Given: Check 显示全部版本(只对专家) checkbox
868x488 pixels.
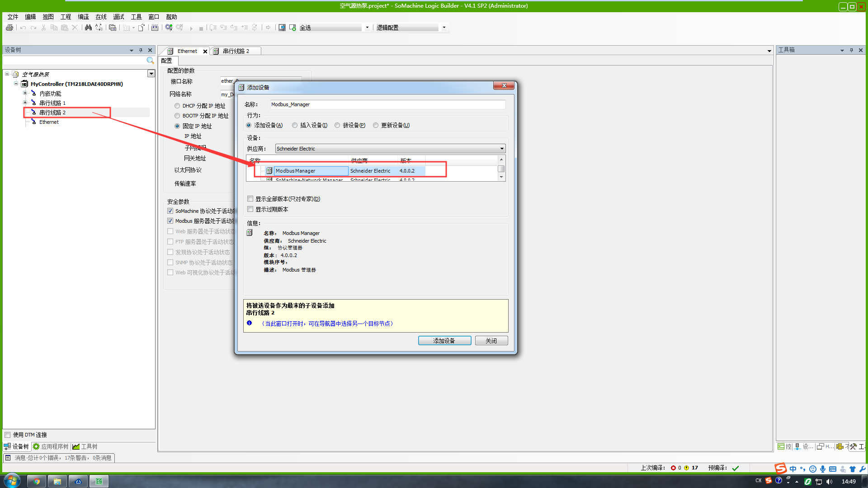Looking at the screenshot, I should tap(250, 199).
